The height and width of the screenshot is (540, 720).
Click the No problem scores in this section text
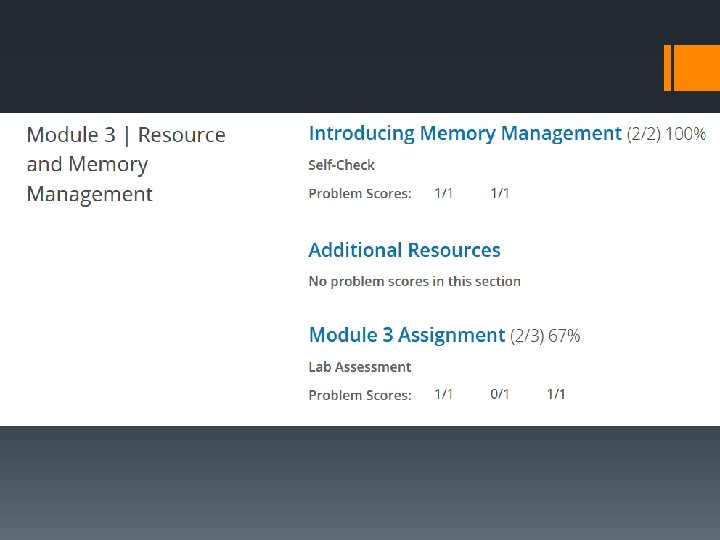tap(415, 281)
